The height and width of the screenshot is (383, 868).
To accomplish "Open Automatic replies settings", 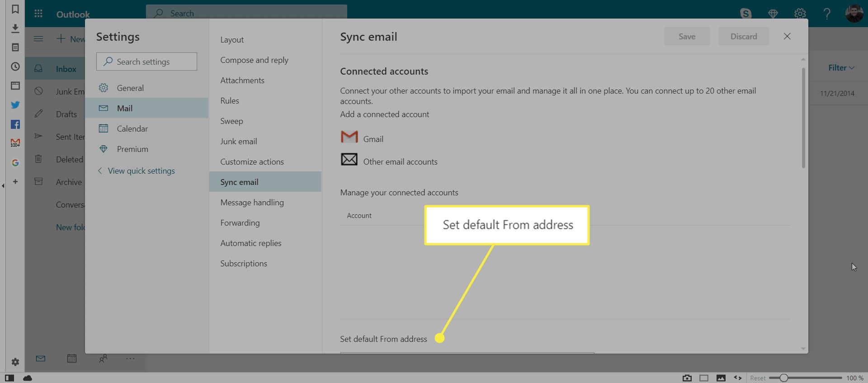I will (x=265, y=243).
